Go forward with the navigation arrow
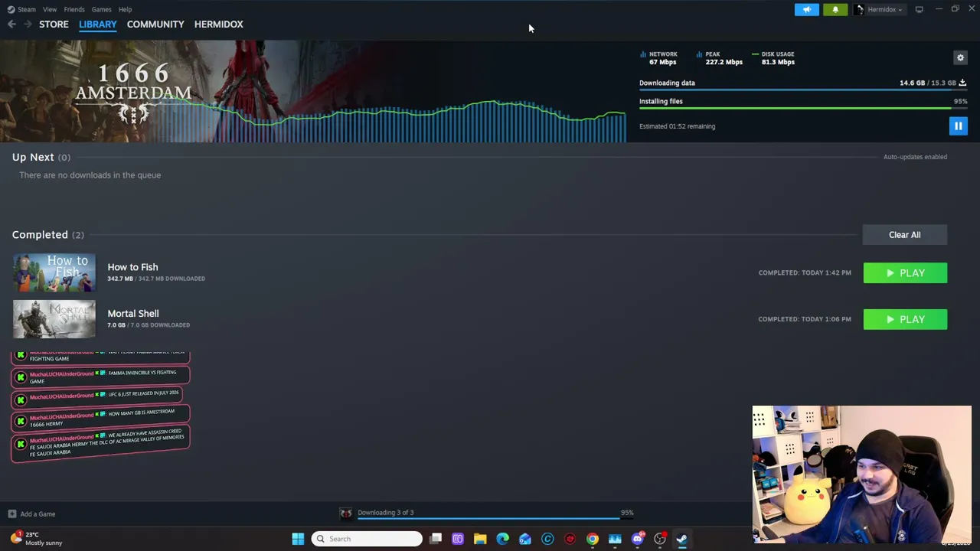980x551 pixels. [x=28, y=24]
